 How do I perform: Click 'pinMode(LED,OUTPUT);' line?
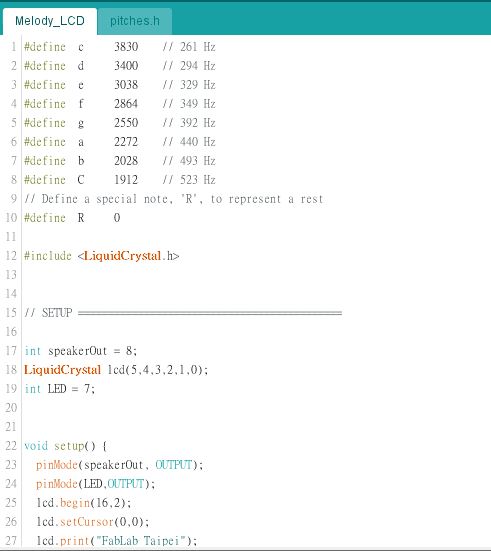pos(95,484)
